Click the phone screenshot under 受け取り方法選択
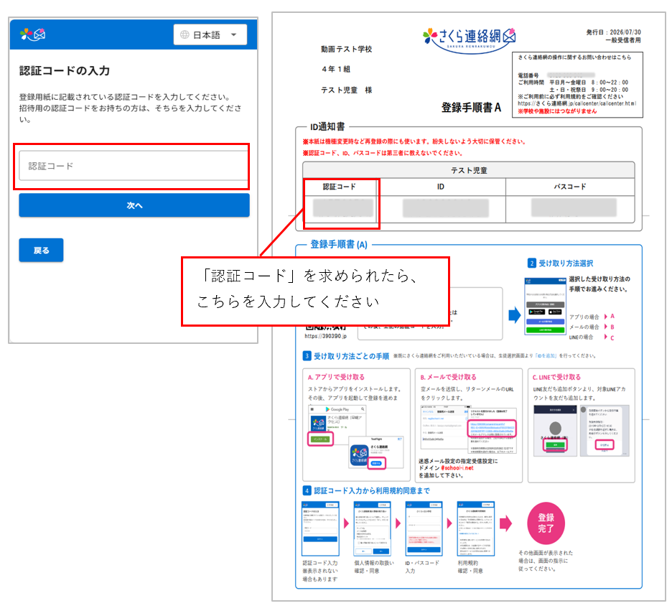The image size is (672, 616). pos(546,306)
